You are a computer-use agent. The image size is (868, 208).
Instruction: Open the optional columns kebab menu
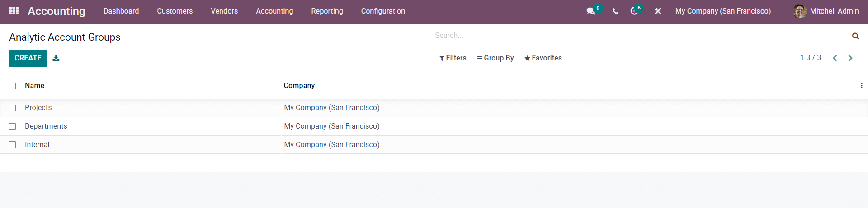coord(861,86)
